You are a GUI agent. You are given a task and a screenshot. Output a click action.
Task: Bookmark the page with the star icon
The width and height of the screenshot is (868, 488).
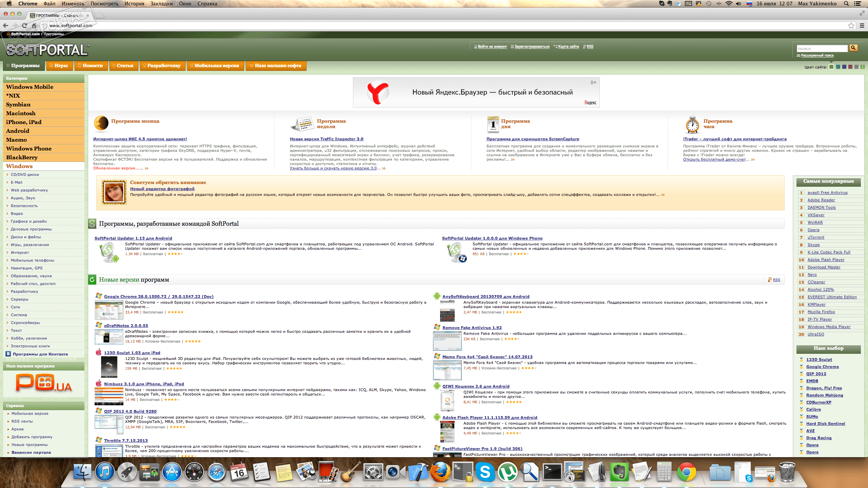tap(851, 25)
